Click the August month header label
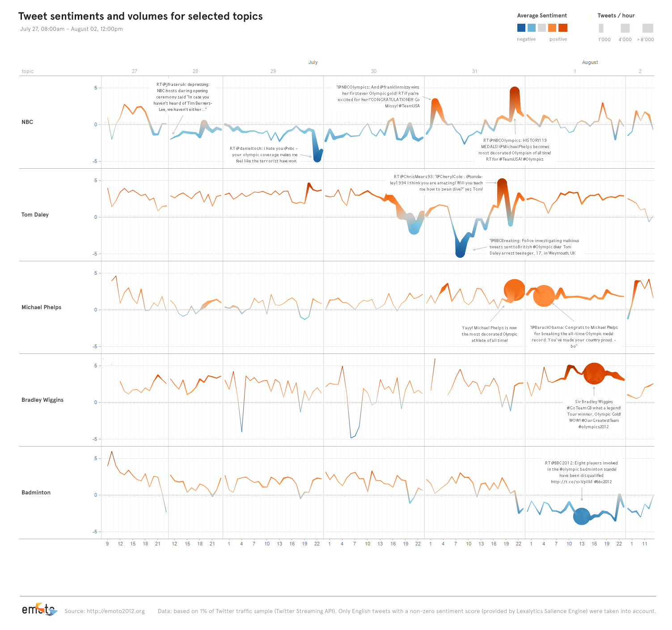The width and height of the screenshot is (672, 630). pos(590,62)
